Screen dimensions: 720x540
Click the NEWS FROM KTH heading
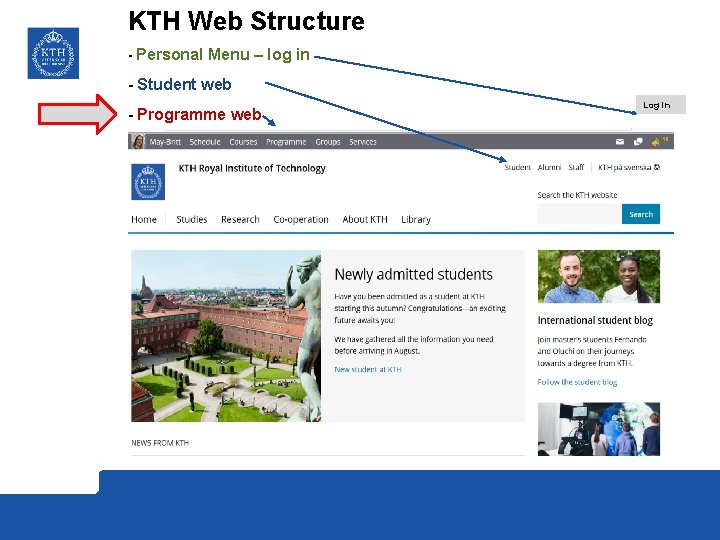160,443
